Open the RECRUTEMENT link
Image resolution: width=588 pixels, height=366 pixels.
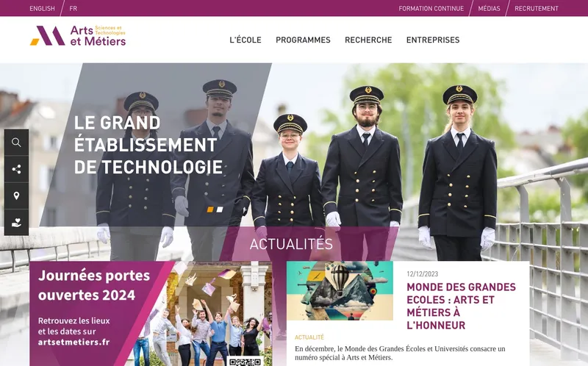537,8
